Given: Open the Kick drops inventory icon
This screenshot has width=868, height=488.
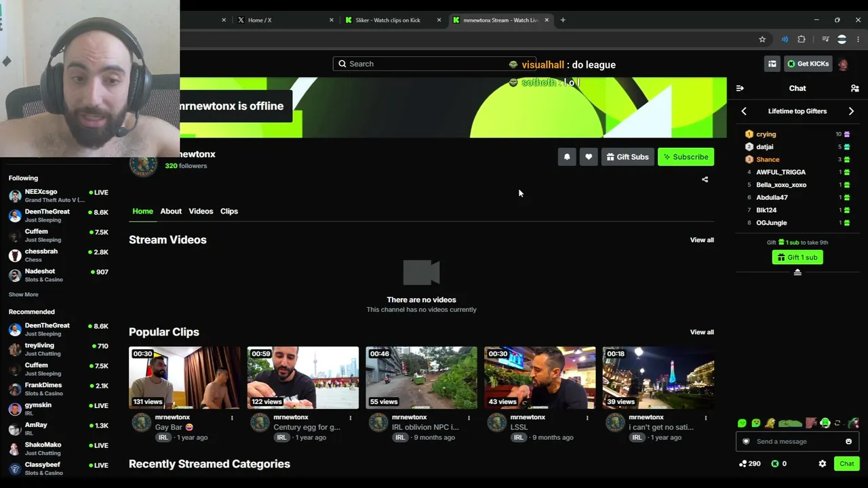Looking at the screenshot, I should coord(772,64).
